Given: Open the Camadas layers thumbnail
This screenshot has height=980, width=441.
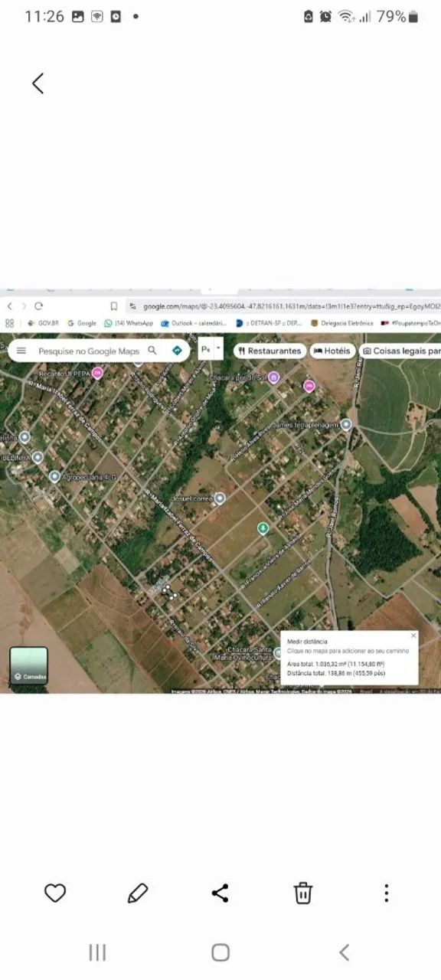Looking at the screenshot, I should coord(28,665).
